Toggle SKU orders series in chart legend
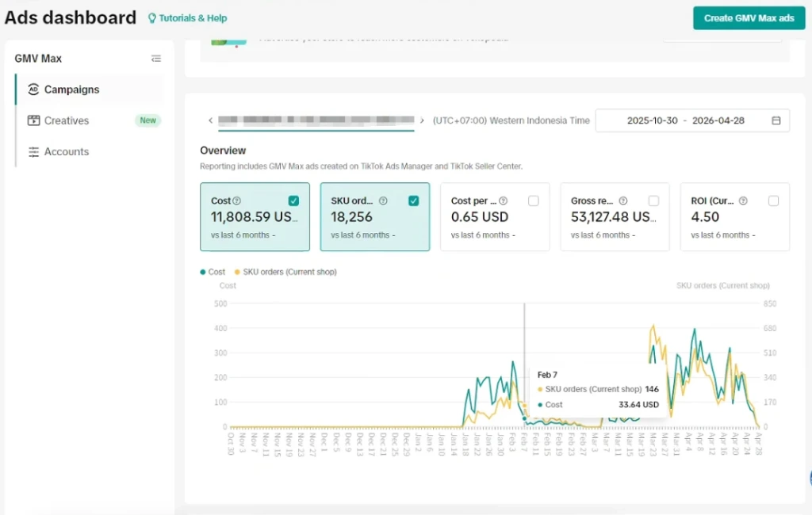This screenshot has width=812, height=515. [285, 272]
